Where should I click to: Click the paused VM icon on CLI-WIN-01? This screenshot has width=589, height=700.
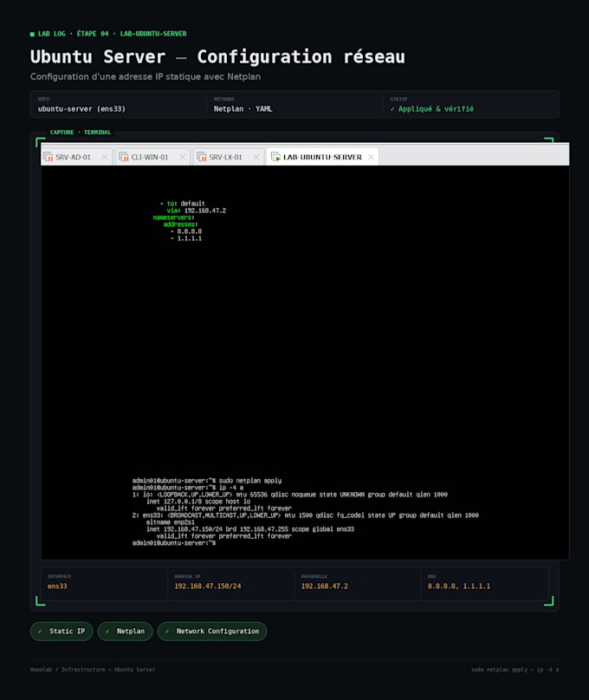pos(124,157)
